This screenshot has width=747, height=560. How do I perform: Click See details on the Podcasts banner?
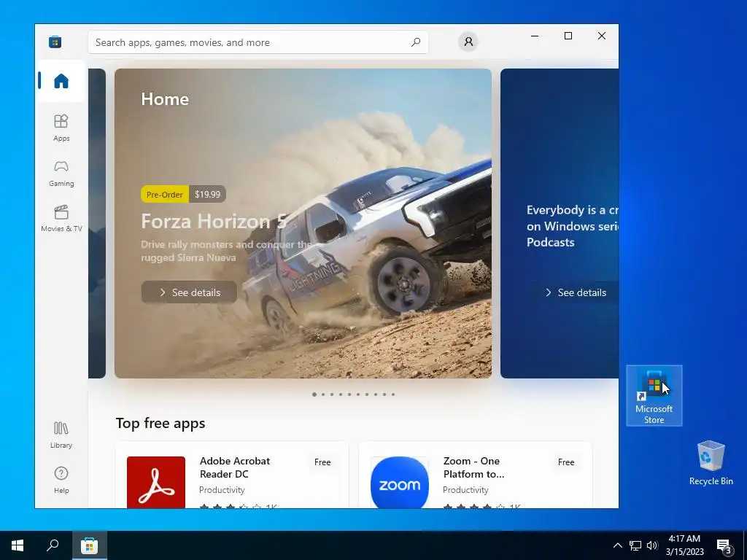click(x=576, y=292)
